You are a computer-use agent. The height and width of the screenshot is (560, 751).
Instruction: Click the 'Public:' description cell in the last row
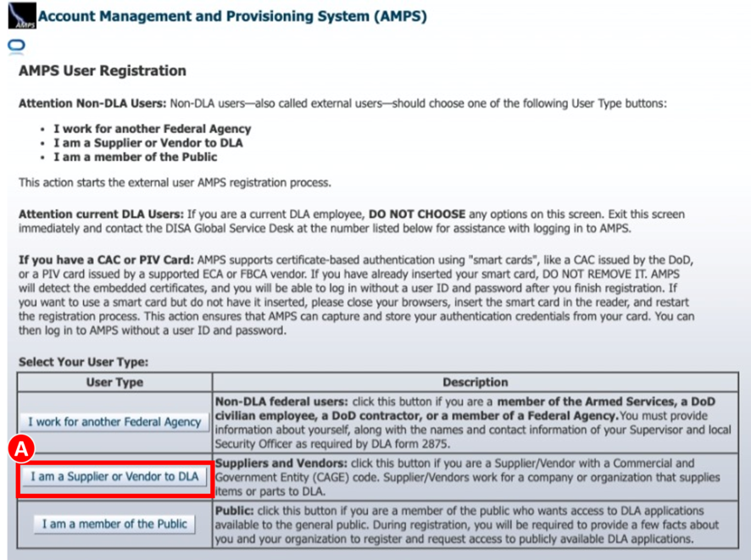[x=475, y=524]
